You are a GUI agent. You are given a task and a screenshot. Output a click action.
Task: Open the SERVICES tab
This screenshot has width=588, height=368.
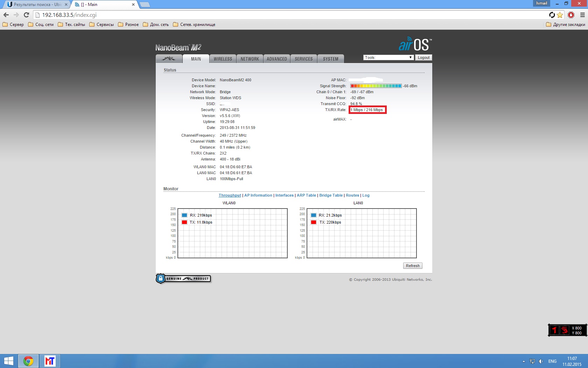click(x=304, y=59)
